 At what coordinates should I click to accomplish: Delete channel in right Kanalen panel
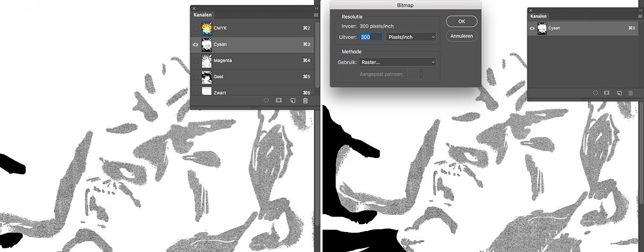click(631, 92)
